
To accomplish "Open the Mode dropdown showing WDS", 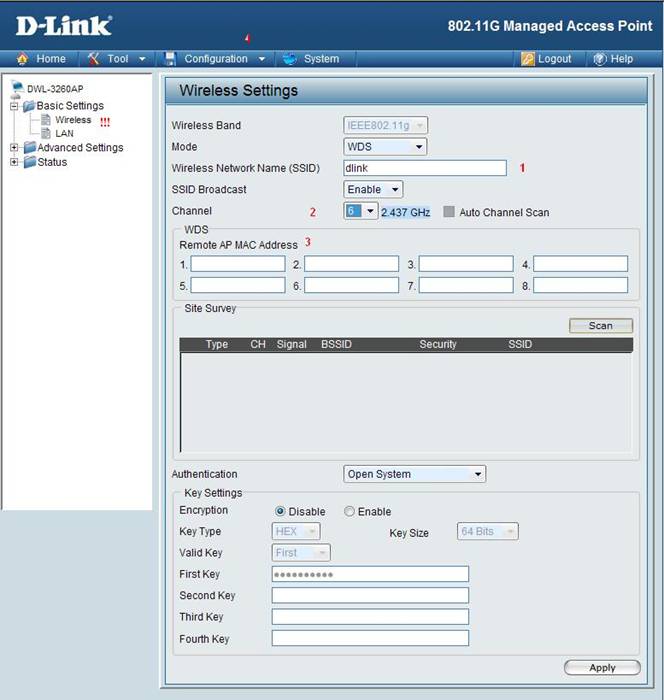I will point(385,147).
